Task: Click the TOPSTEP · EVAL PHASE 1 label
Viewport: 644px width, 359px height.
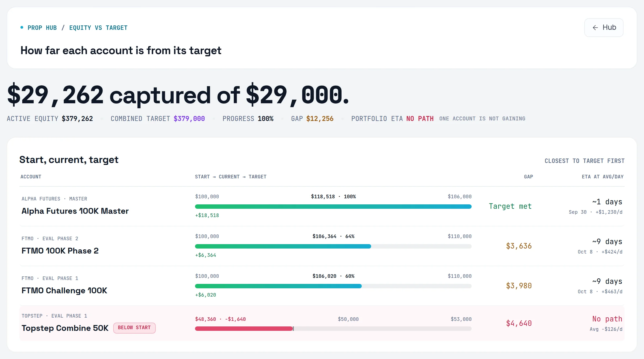Action: click(x=54, y=316)
